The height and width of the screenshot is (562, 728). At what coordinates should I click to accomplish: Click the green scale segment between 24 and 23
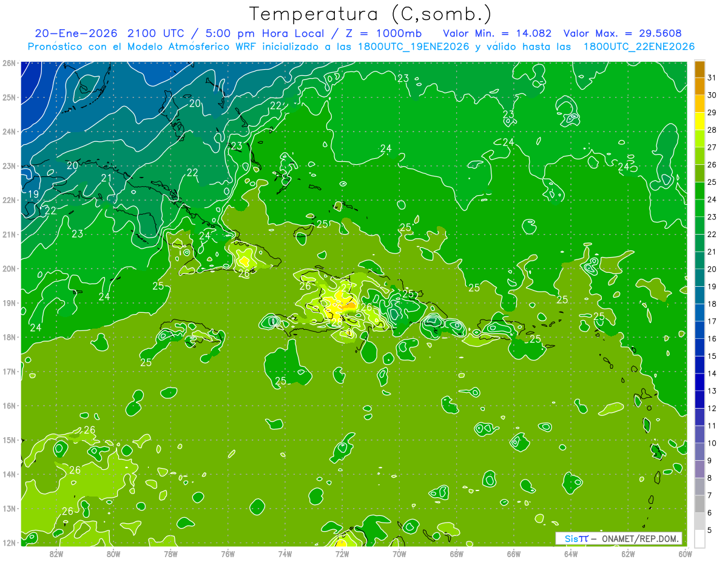699,208
